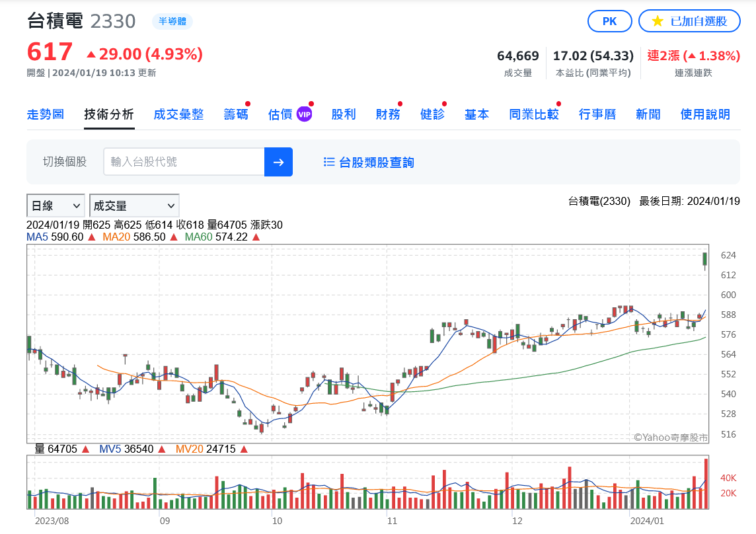Open the 使用說明 tab
Image resolution: width=756 pixels, height=534 pixels.
click(705, 114)
